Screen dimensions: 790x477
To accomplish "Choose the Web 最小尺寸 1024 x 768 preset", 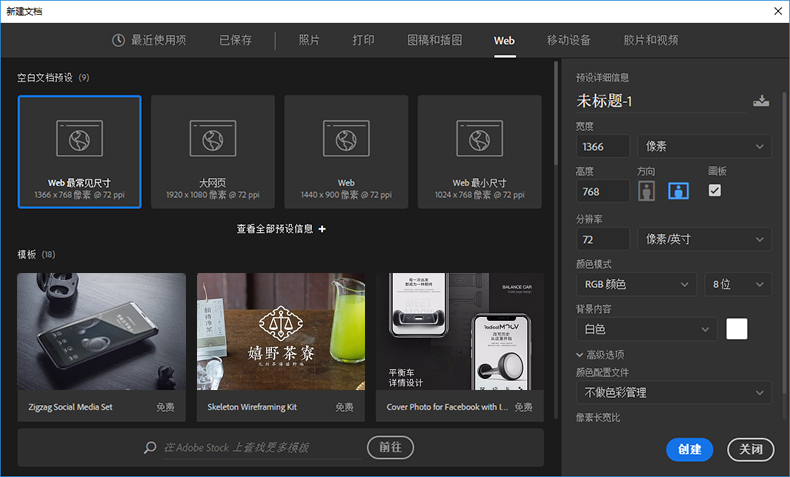I will (x=480, y=152).
